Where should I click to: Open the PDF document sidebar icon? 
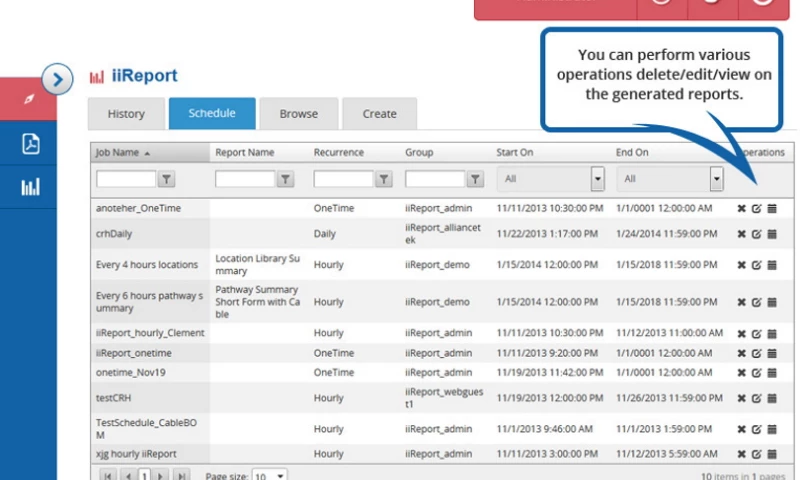point(31,143)
